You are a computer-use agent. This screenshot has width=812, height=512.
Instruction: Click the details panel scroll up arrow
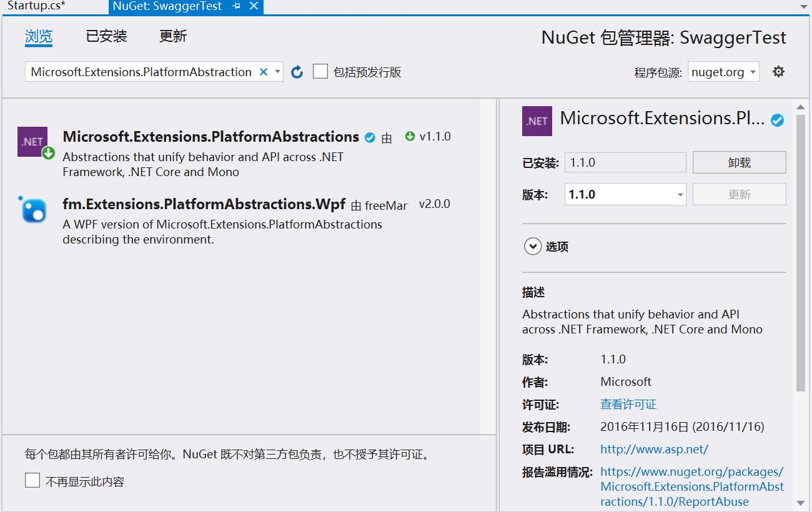801,107
